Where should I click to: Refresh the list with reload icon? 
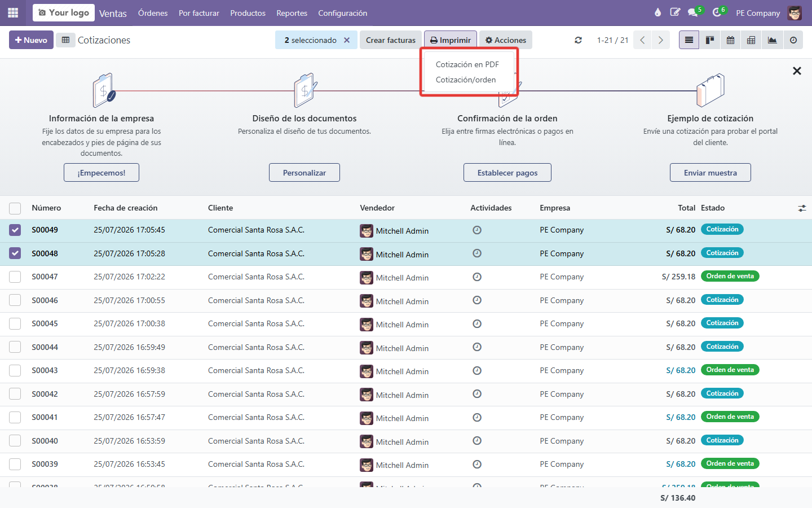point(578,40)
